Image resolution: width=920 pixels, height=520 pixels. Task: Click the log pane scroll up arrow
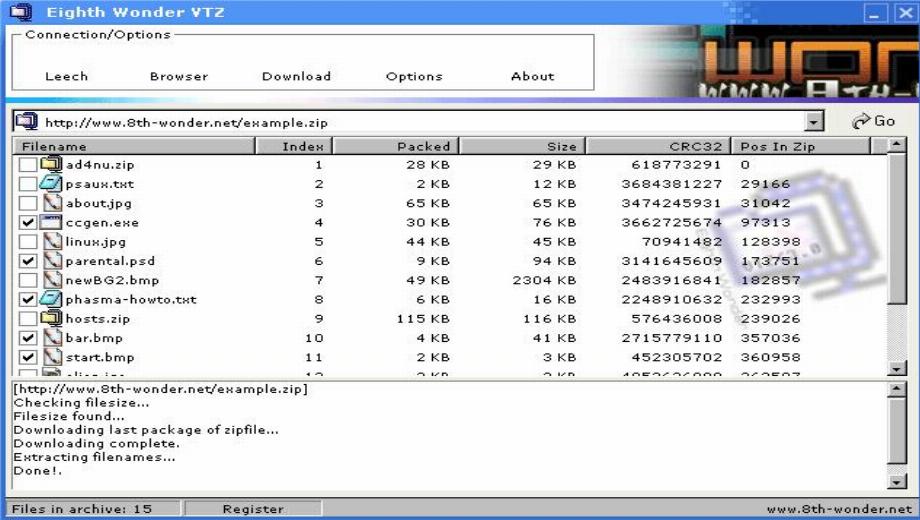[x=897, y=389]
